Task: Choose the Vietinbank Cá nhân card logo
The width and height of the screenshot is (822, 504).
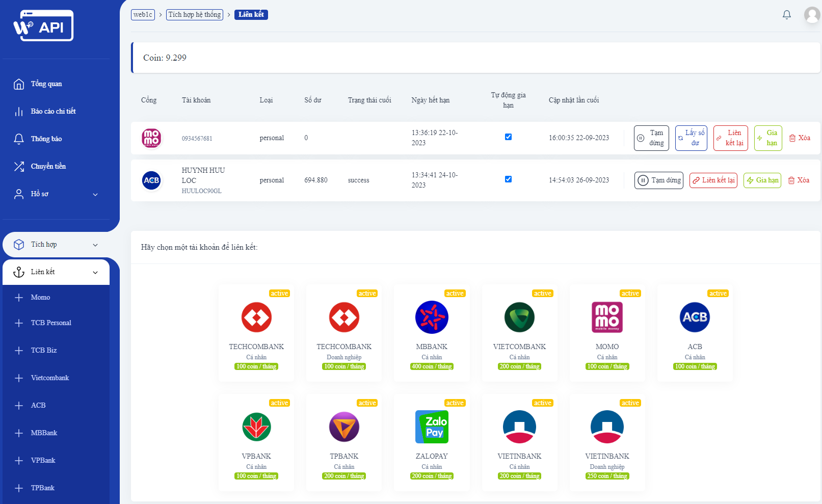Action: point(519,427)
